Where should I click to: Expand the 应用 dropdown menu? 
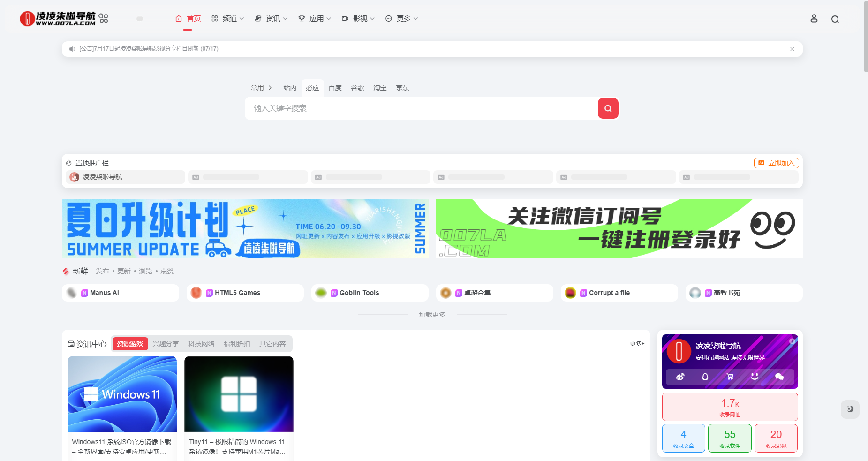pos(315,19)
